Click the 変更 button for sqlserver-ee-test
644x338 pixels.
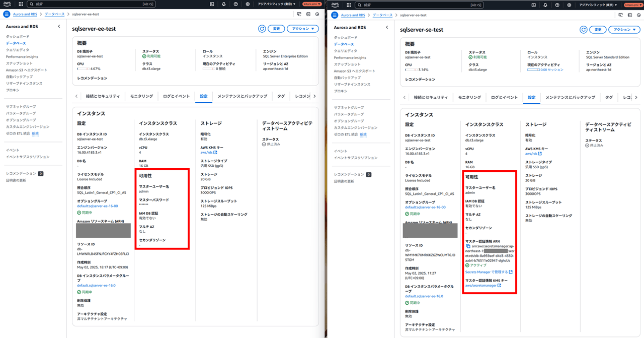(x=276, y=29)
